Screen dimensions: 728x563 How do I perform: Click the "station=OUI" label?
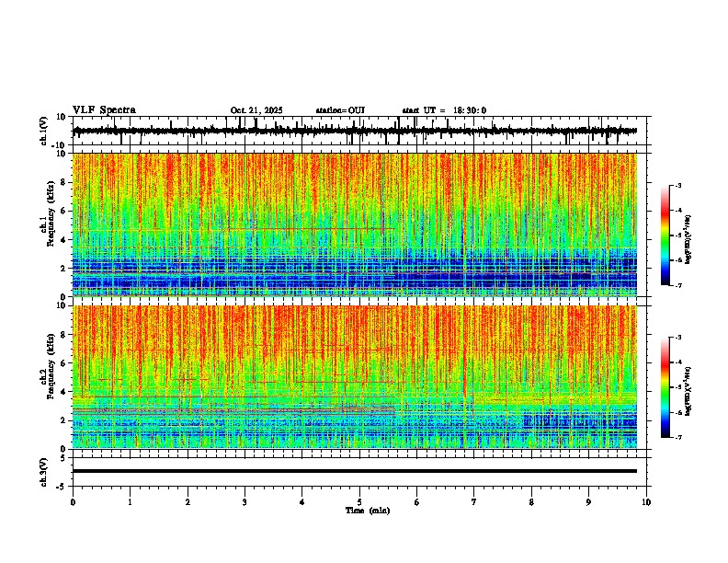[340, 110]
